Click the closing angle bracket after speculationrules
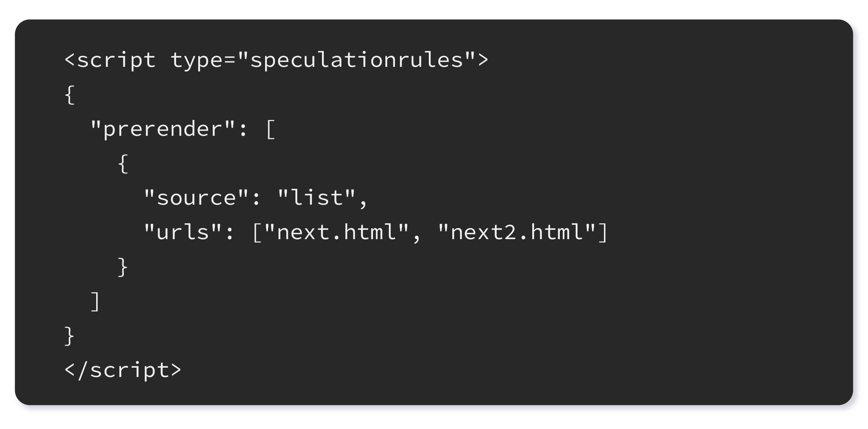This screenshot has width=868, height=429. [483, 60]
